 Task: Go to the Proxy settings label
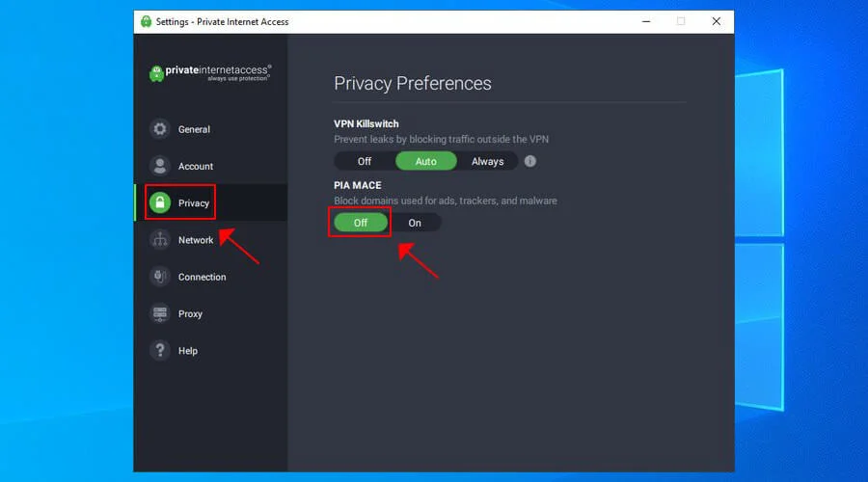point(190,313)
